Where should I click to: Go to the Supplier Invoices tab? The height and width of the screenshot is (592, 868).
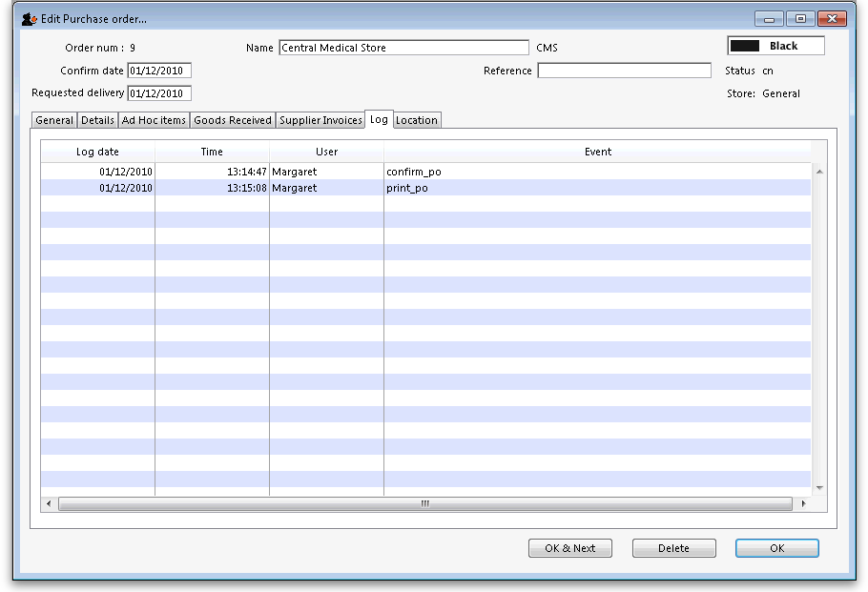pos(320,120)
